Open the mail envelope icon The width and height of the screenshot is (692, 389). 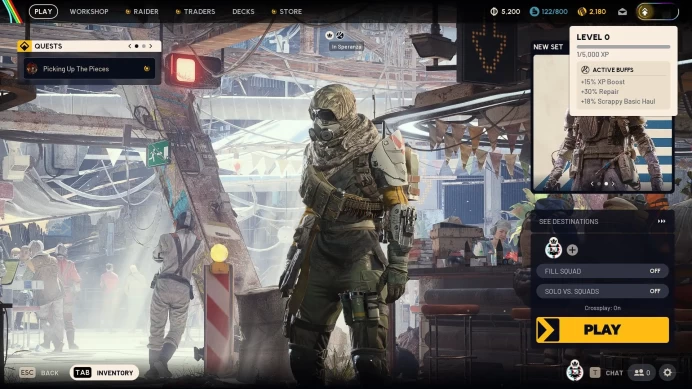[622, 12]
